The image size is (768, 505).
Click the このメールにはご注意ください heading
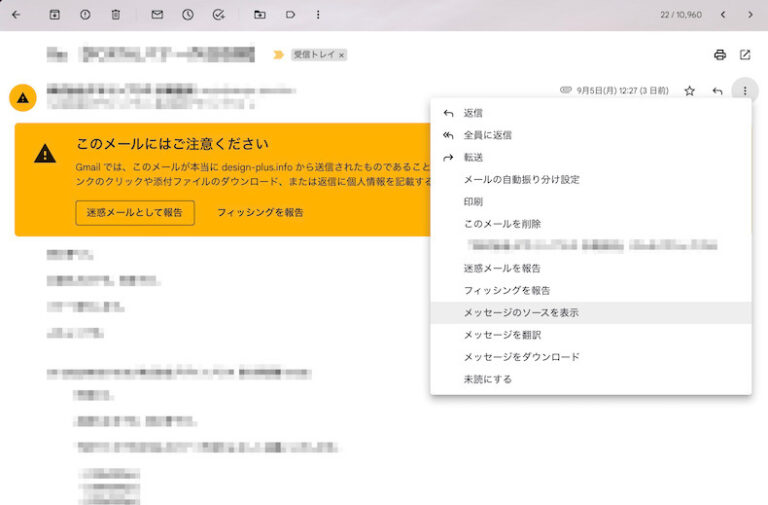(172, 144)
